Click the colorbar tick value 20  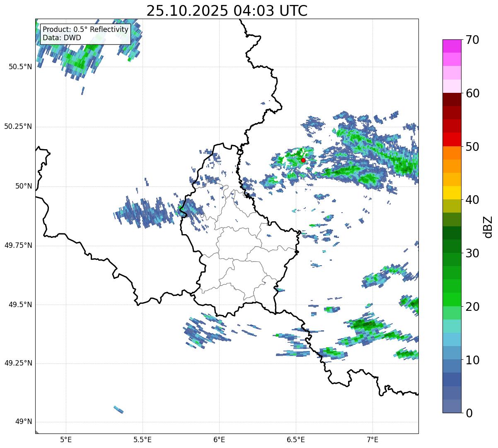472,307
